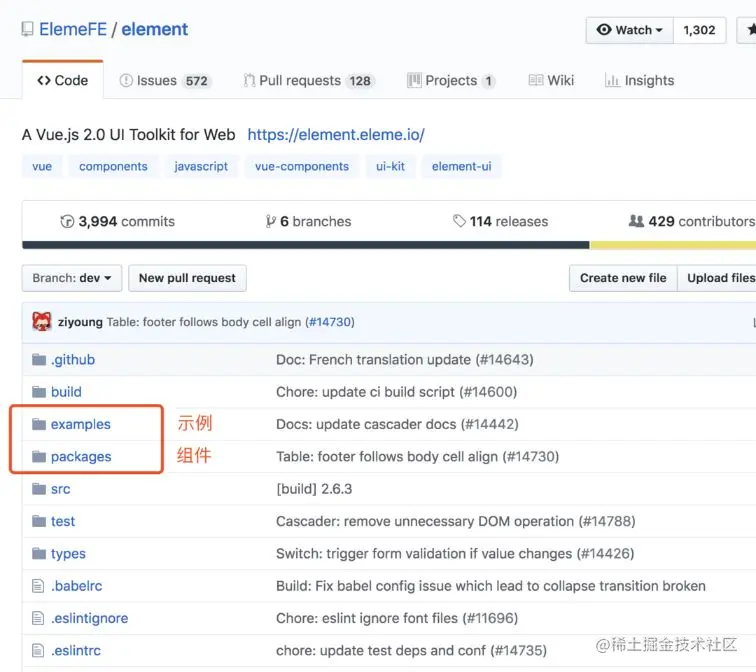Image resolution: width=756 pixels, height=672 pixels.
Task: Click ziyoung's avatar image
Action: point(41,322)
